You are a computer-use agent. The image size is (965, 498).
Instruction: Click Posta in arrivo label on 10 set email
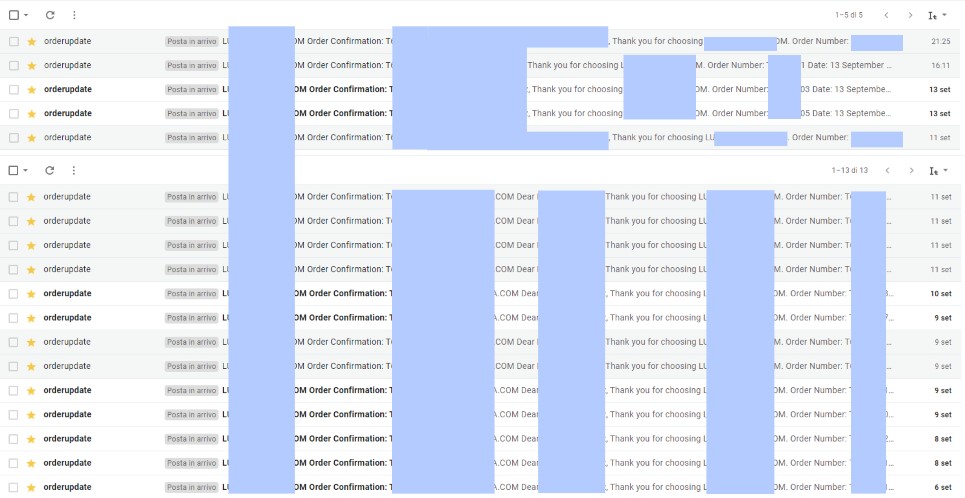click(191, 294)
